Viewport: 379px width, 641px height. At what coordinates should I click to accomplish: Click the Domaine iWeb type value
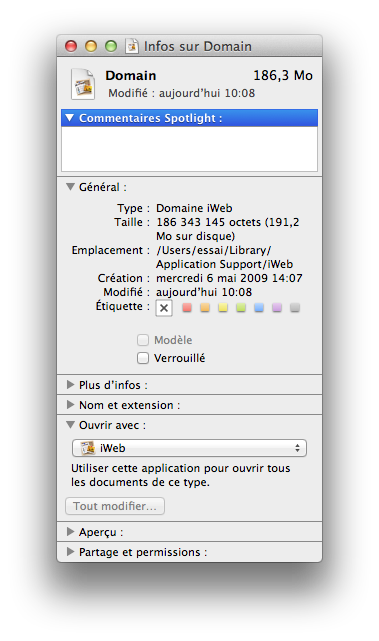pos(194,208)
